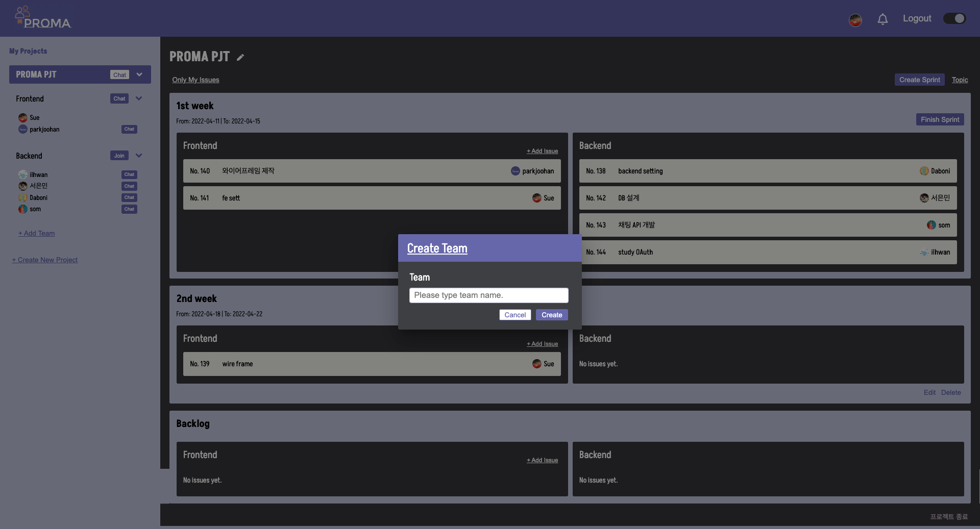Collapse the Frontend team list

pyautogui.click(x=139, y=98)
